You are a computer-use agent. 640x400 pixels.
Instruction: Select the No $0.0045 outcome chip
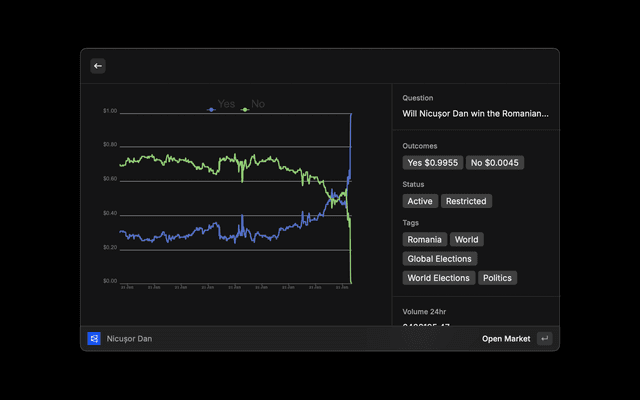coord(496,163)
